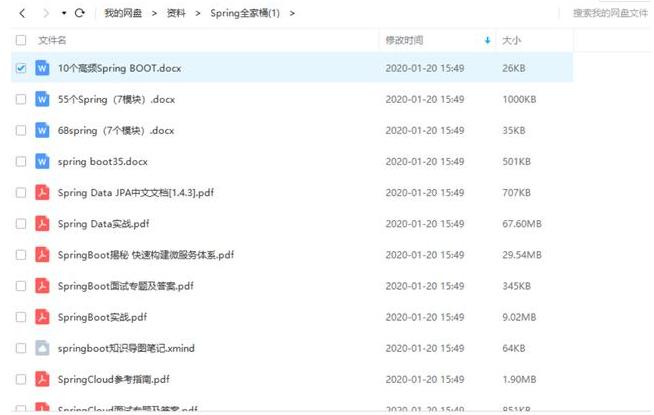The width and height of the screenshot is (654, 415).
Task: Select file name 55个Spring（7模块）.docx
Action: click(116, 100)
